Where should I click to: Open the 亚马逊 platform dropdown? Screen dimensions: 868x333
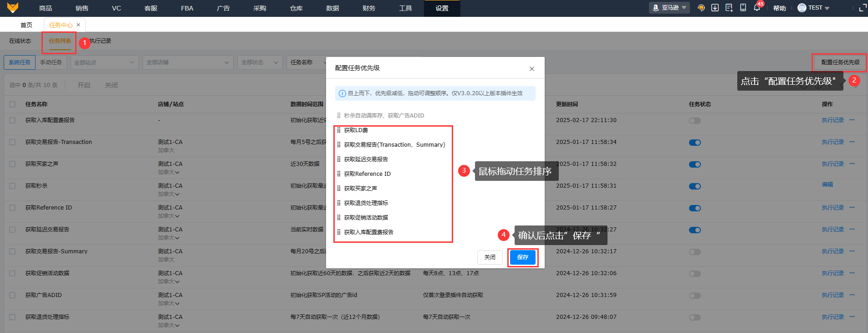click(x=669, y=8)
